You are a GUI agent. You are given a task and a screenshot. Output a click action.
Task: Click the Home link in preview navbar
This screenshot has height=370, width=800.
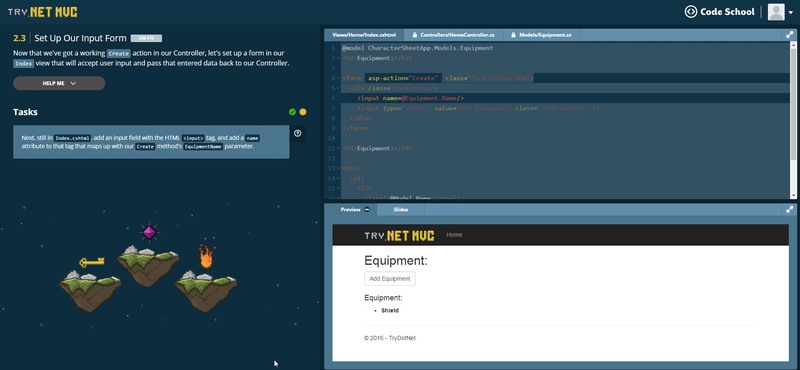pyautogui.click(x=454, y=235)
